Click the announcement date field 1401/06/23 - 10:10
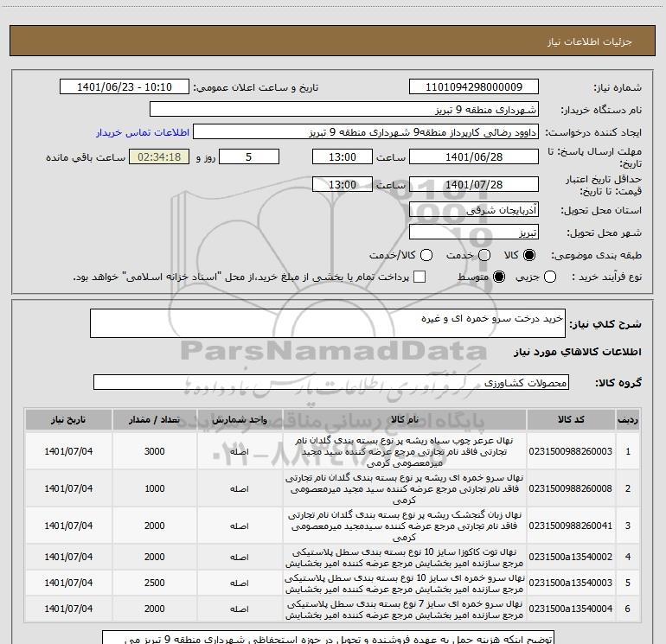Viewport: 666px width, 644px height. click(125, 87)
